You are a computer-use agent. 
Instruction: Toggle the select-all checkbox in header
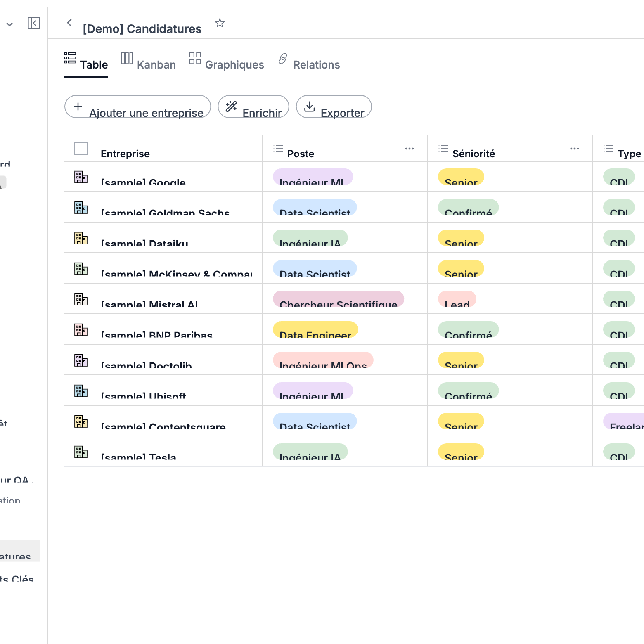(81, 149)
